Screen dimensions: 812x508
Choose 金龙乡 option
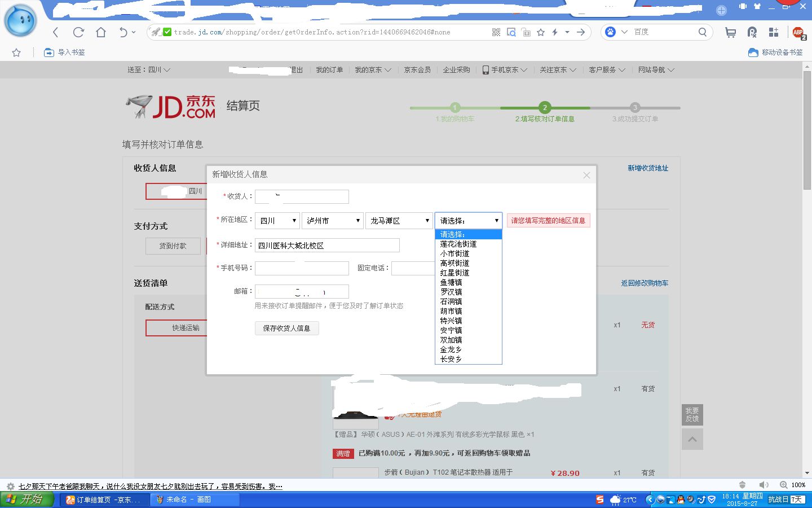click(x=468, y=349)
